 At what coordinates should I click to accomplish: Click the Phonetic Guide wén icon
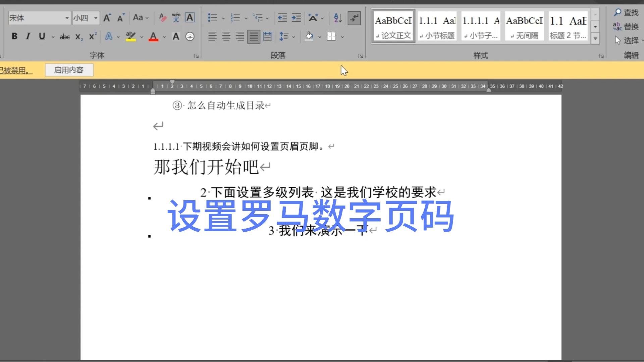176,17
